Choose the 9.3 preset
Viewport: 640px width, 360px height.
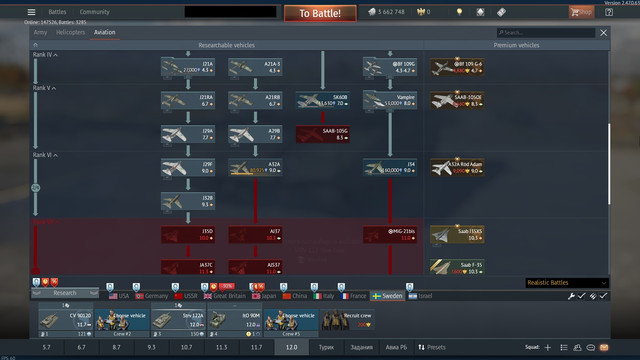151,347
